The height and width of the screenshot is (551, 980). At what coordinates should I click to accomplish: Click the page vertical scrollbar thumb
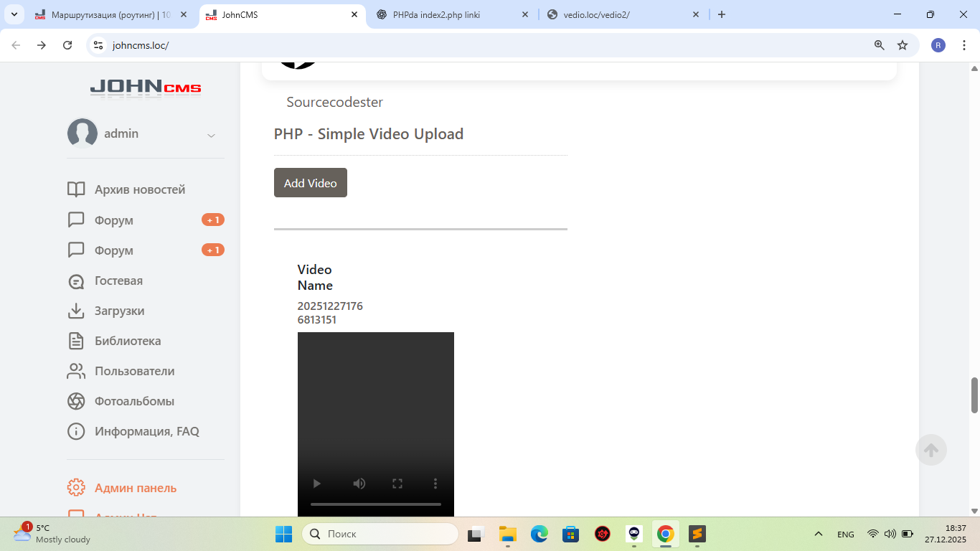974,395
